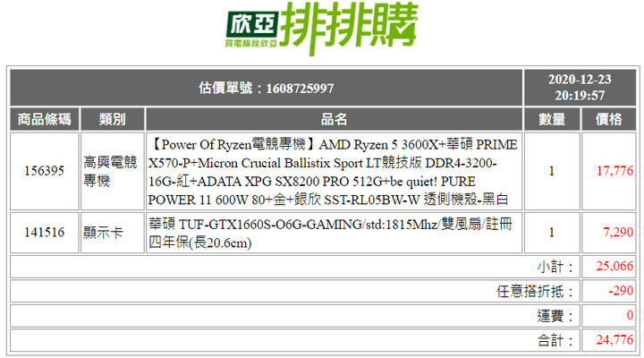The width and height of the screenshot is (644, 358).
Task: Click the Power Of Ryzen product description
Action: pyautogui.click(x=333, y=172)
